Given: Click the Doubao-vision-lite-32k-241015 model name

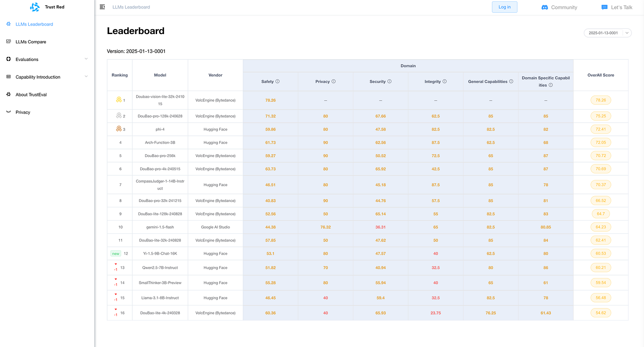Looking at the screenshot, I should click(160, 100).
